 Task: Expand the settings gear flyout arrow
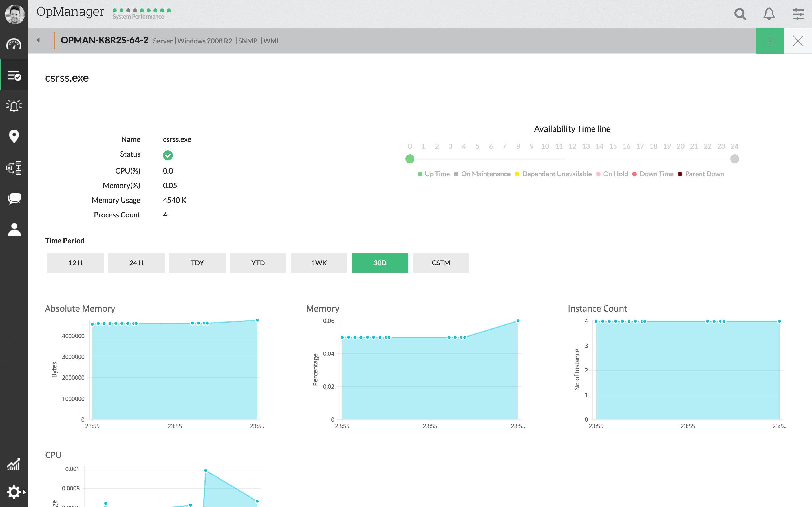tap(25, 492)
